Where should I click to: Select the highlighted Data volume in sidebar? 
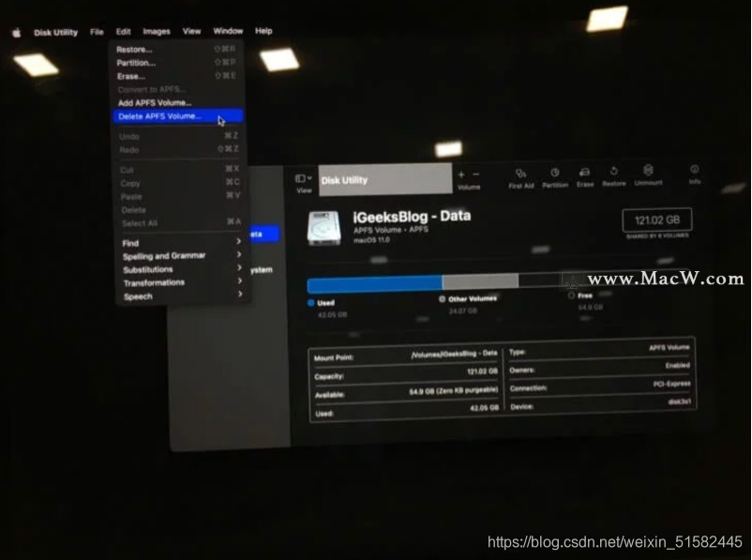[264, 234]
